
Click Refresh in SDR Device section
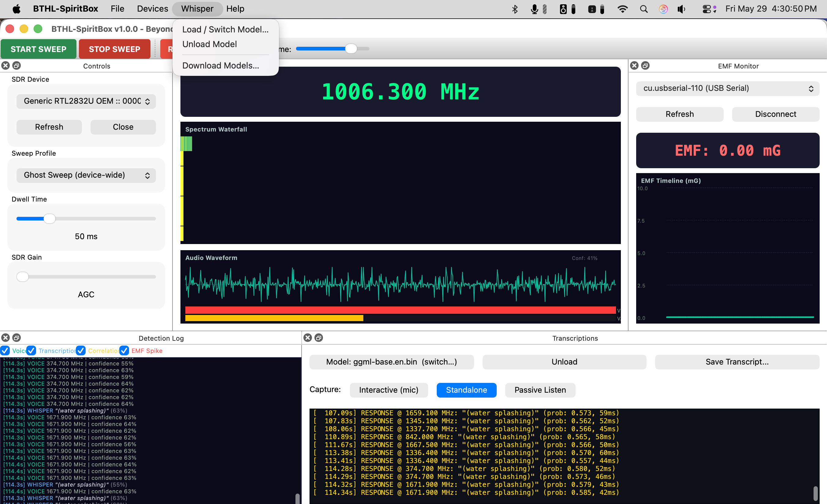click(x=49, y=127)
